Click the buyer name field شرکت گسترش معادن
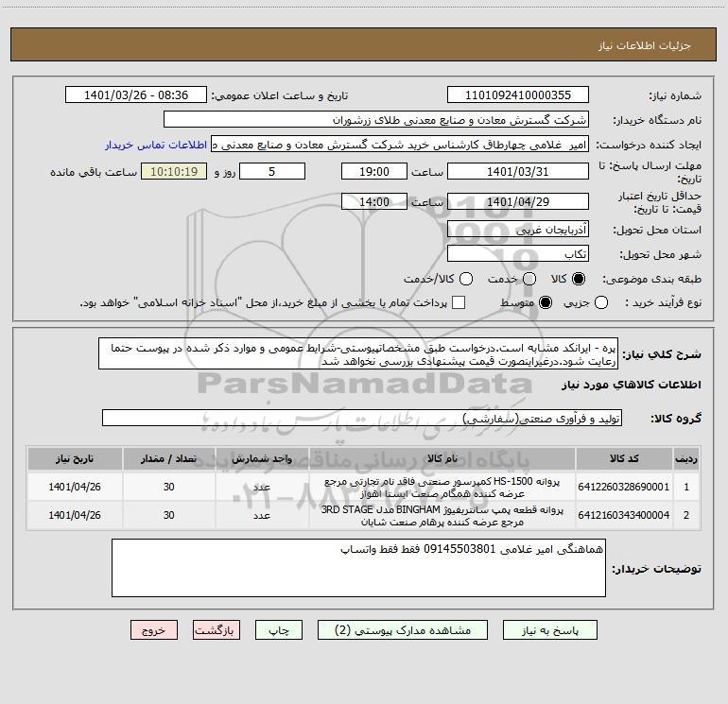The width and height of the screenshot is (728, 704). 376,120
